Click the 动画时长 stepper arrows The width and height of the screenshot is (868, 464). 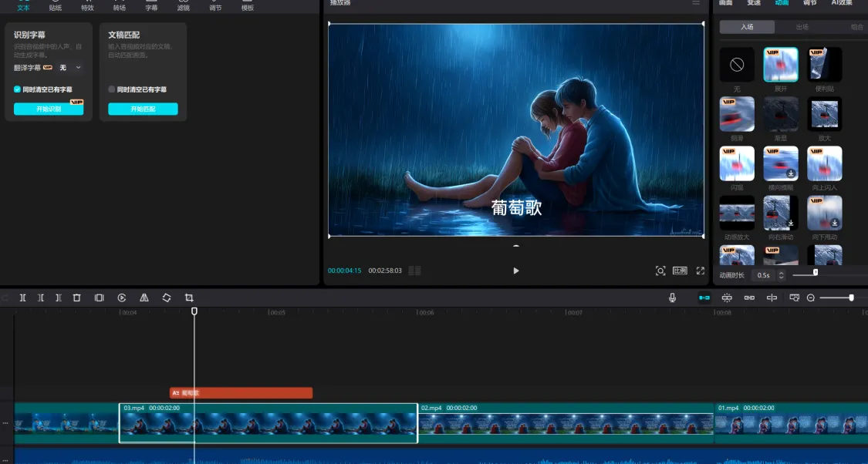click(782, 275)
